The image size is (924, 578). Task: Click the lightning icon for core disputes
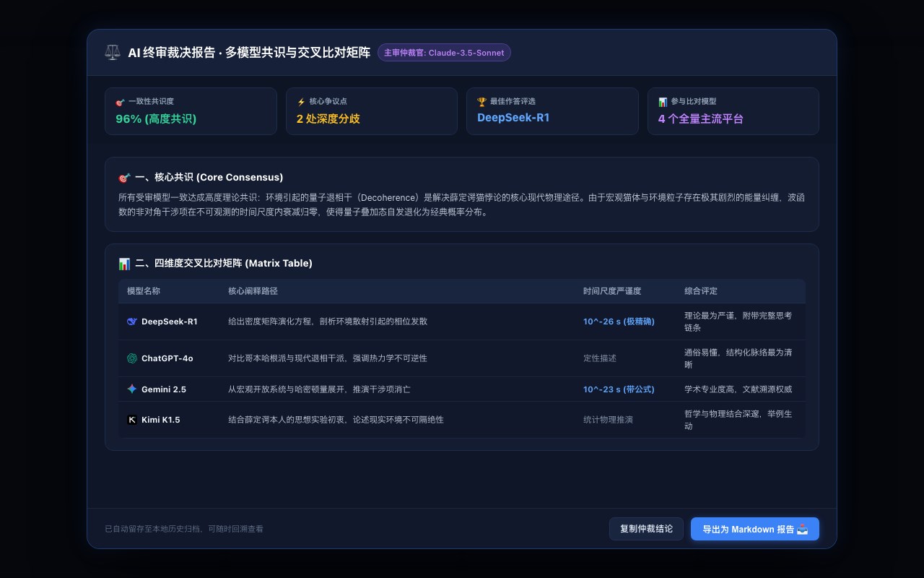pos(301,102)
